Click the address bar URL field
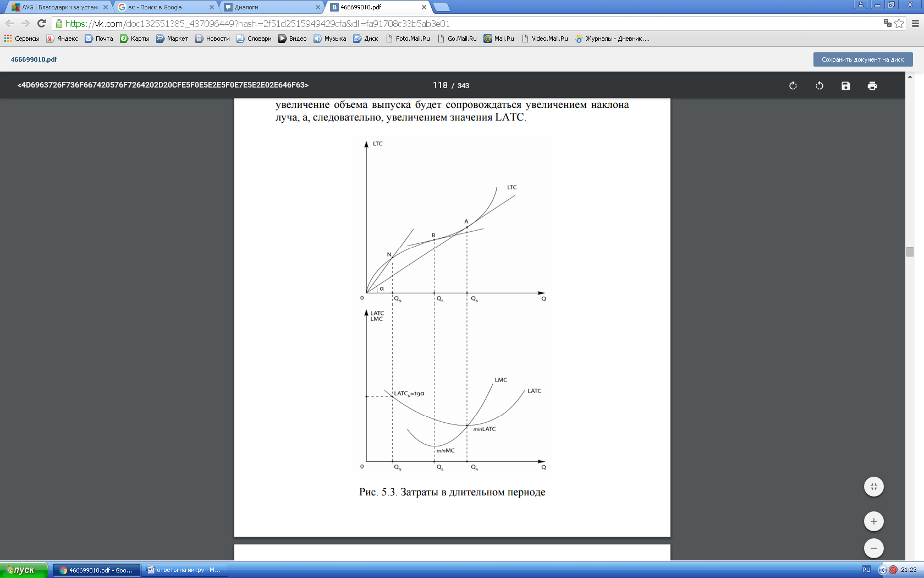924x578 pixels. pos(468,24)
